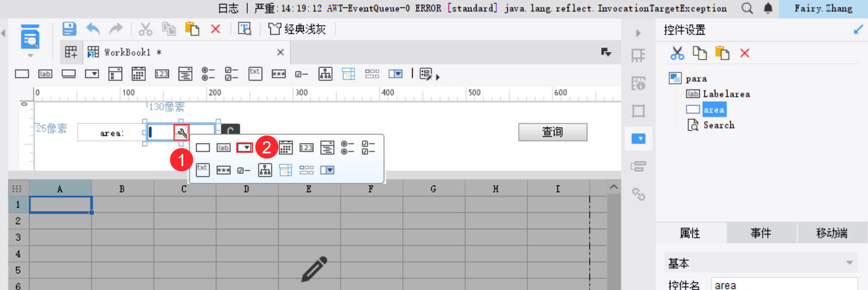
Task: Select the 123 number widget in widget toolbar
Action: coord(162,74)
